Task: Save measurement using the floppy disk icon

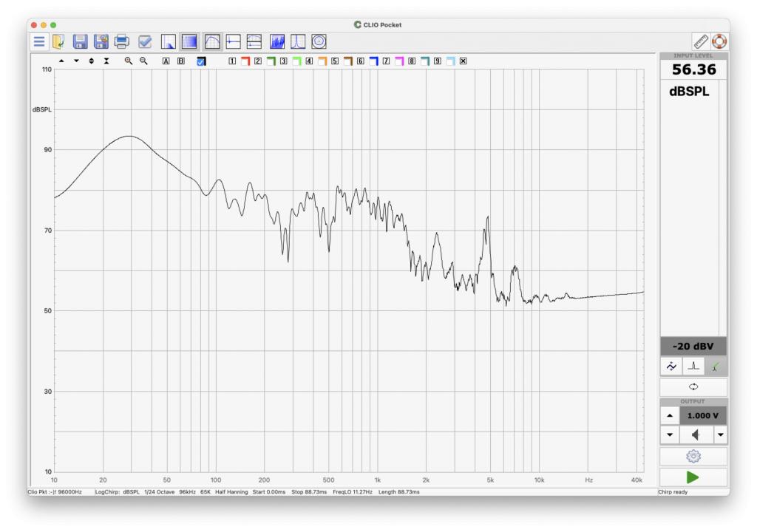Action: [80, 41]
